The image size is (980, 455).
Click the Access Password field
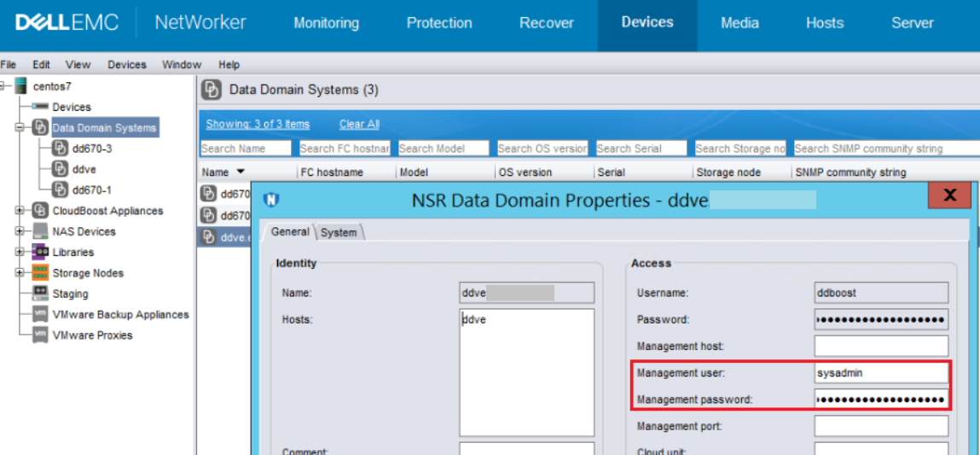[x=881, y=319]
